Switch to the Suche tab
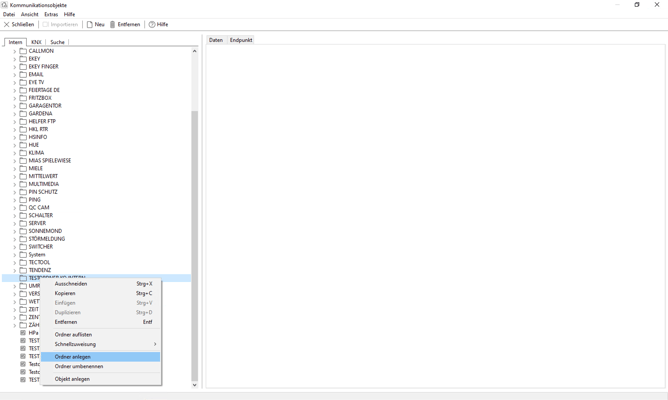The width and height of the screenshot is (668, 400). 57,42
